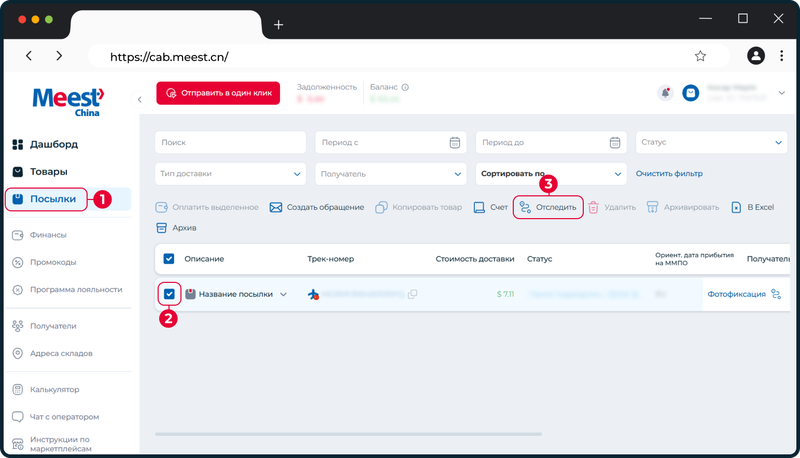Click the browser forward arrow
The image size is (800, 458).
coord(59,56)
